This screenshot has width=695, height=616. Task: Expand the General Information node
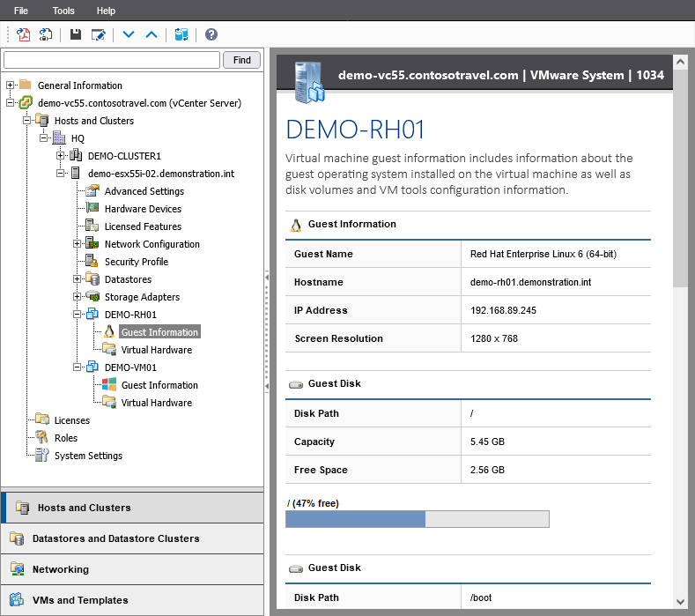tap(10, 85)
